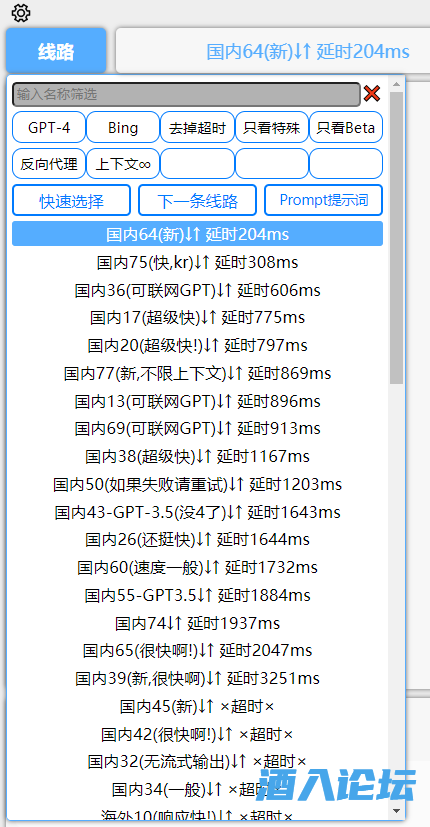Image resolution: width=430 pixels, height=827 pixels.
Task: Select route 国内39(新,很快啊) 延时3251ms
Action: (197, 678)
